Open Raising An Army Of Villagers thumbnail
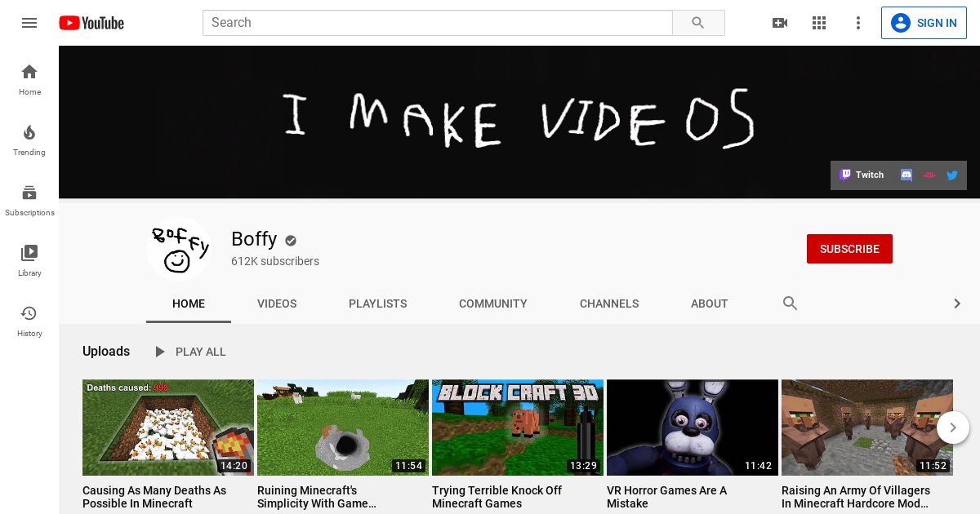This screenshot has height=514, width=980. 867,428
